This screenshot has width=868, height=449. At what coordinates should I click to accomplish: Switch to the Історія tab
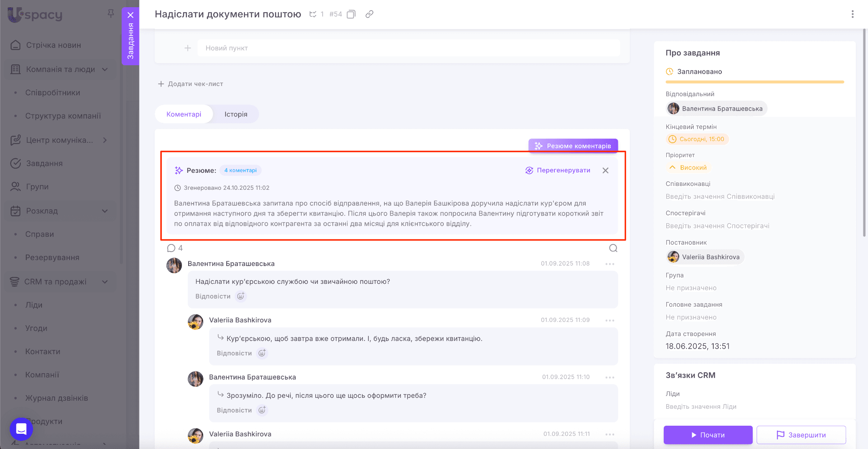point(236,114)
